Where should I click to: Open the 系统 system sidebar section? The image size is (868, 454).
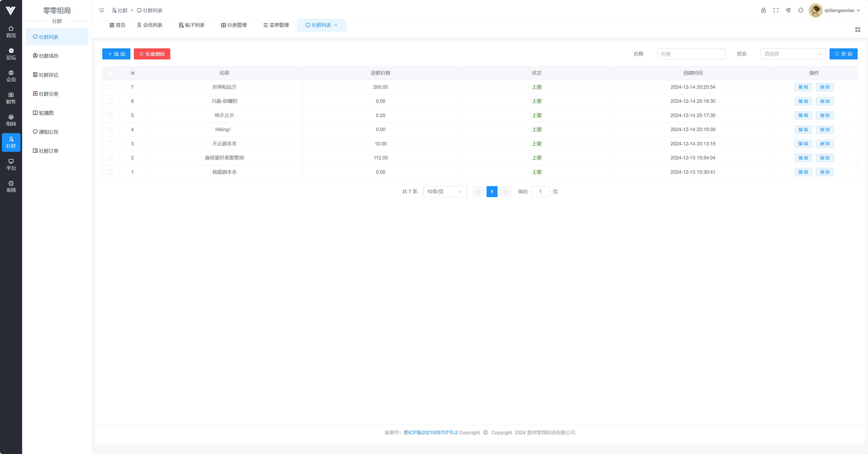[11, 186]
